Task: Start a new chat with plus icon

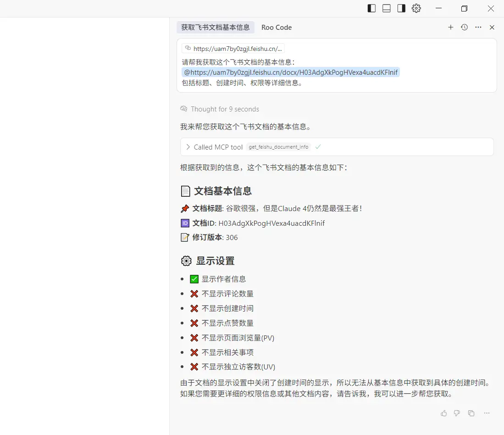Action: (x=451, y=28)
